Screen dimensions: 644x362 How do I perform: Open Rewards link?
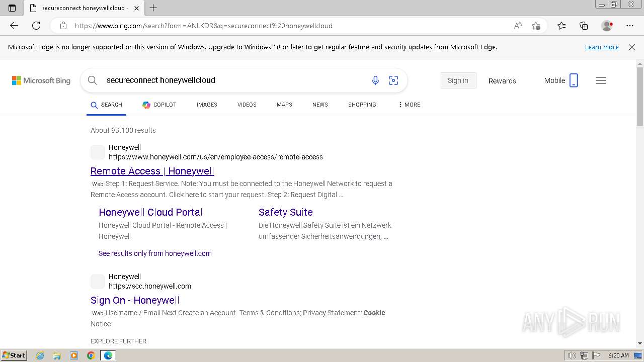[x=502, y=80]
